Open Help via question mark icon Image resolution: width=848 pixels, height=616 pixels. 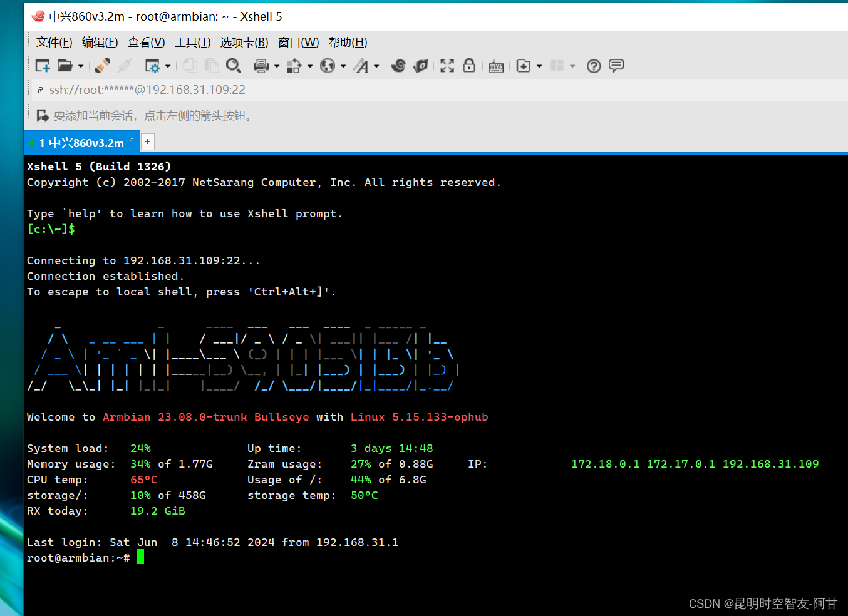coord(594,66)
